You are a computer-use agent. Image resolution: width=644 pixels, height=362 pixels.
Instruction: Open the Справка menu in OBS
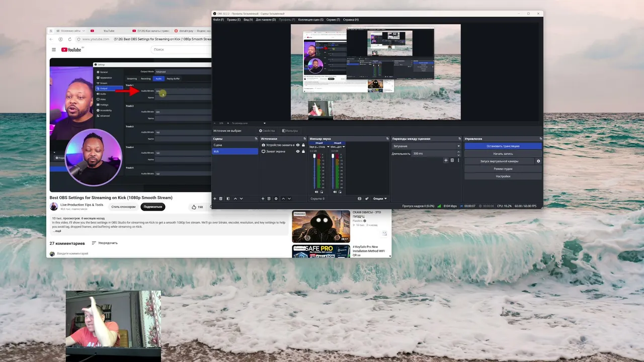coord(351,20)
